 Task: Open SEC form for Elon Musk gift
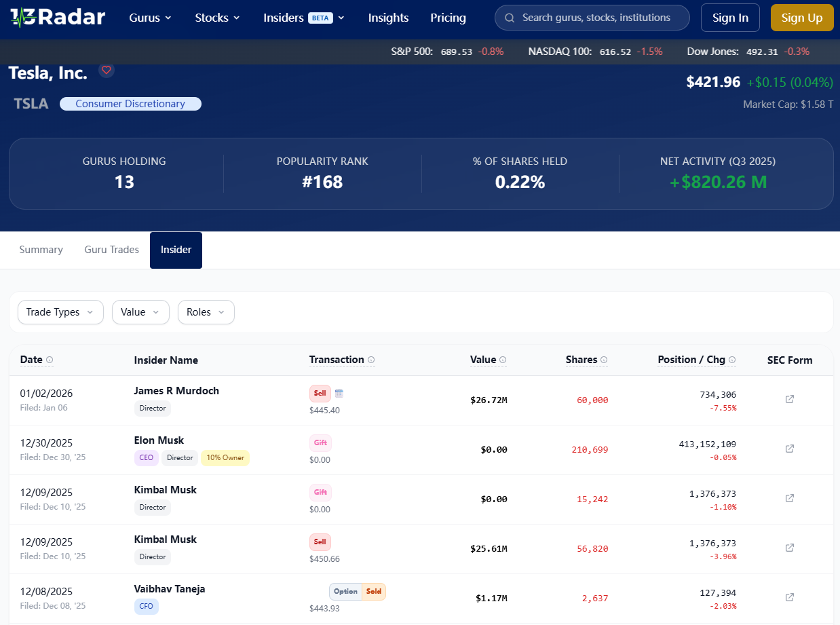click(x=790, y=449)
